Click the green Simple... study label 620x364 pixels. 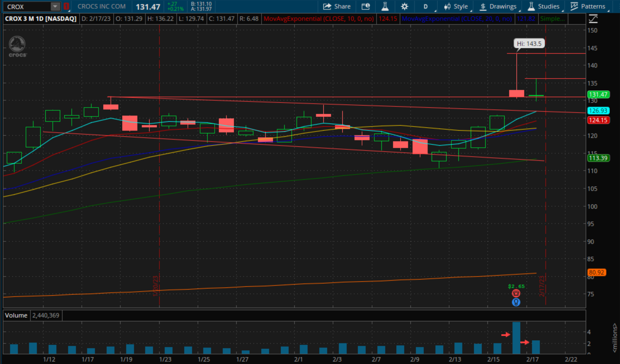click(552, 19)
